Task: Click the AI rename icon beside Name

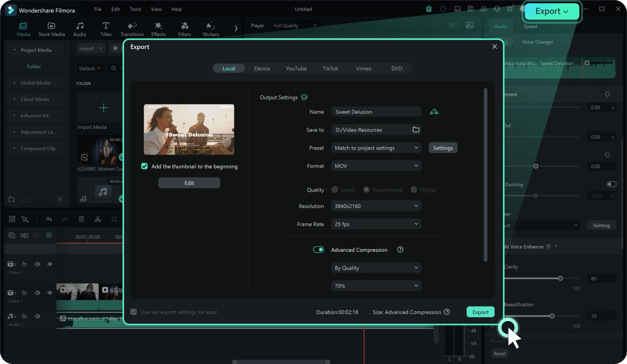Action: click(x=434, y=112)
